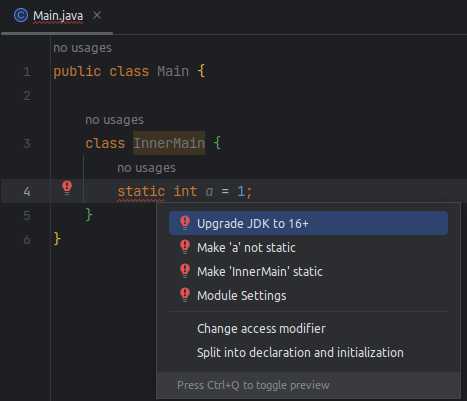Close the Main.java editor tab
The width and height of the screenshot is (467, 401).
point(97,15)
